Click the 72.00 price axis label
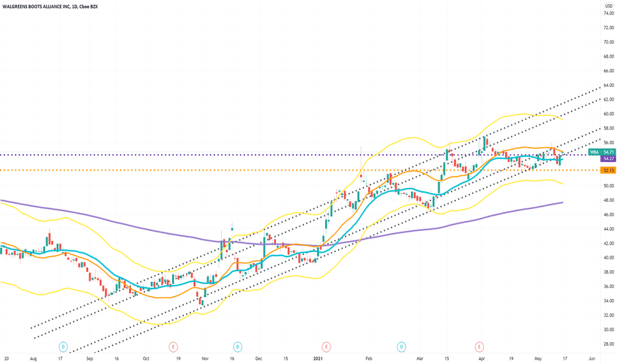 (x=609, y=28)
